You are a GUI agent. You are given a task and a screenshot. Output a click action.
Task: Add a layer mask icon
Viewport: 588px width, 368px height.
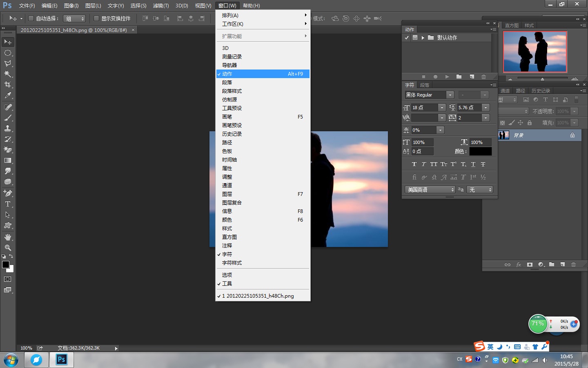pyautogui.click(x=530, y=265)
